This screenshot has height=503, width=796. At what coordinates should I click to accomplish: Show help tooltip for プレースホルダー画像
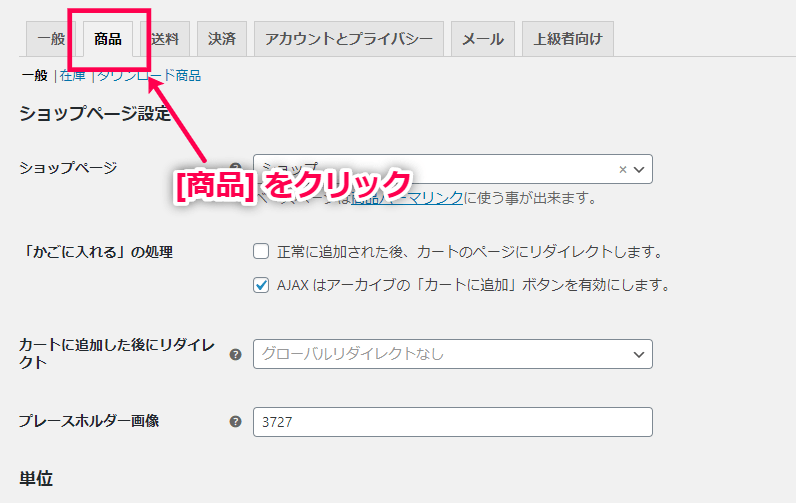pos(236,421)
